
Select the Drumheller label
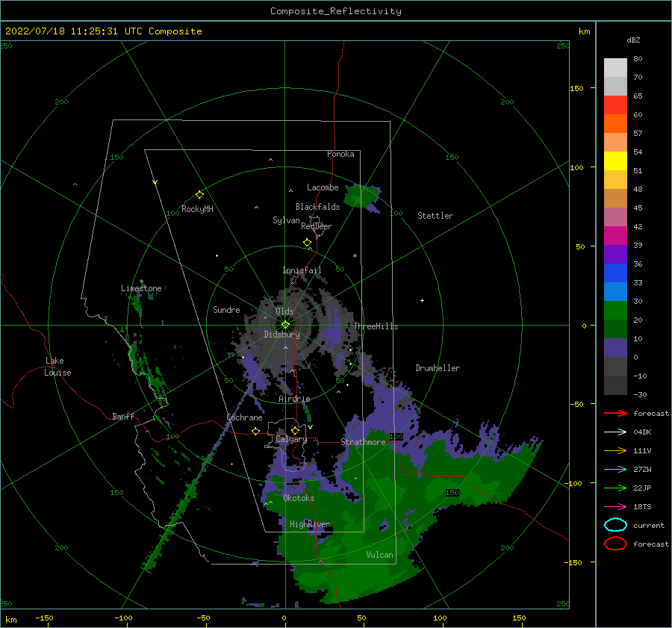pos(438,368)
